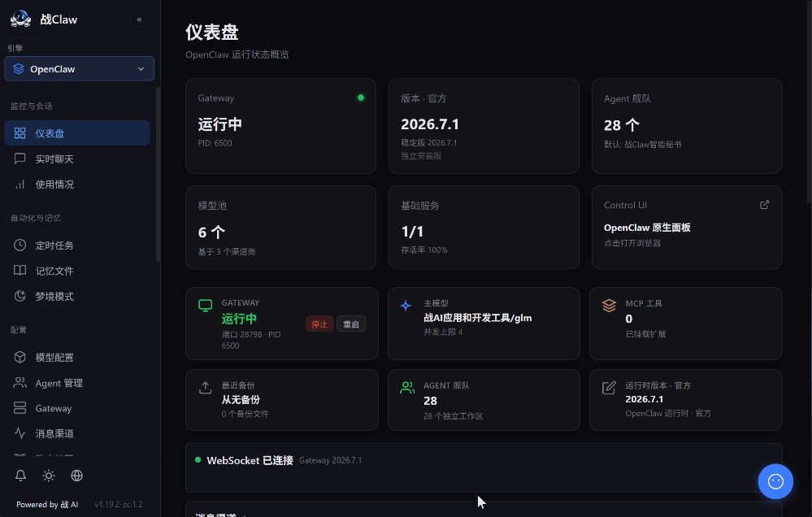Go to 使用情况 in the sidebar
The height and width of the screenshot is (517, 812).
(77, 184)
